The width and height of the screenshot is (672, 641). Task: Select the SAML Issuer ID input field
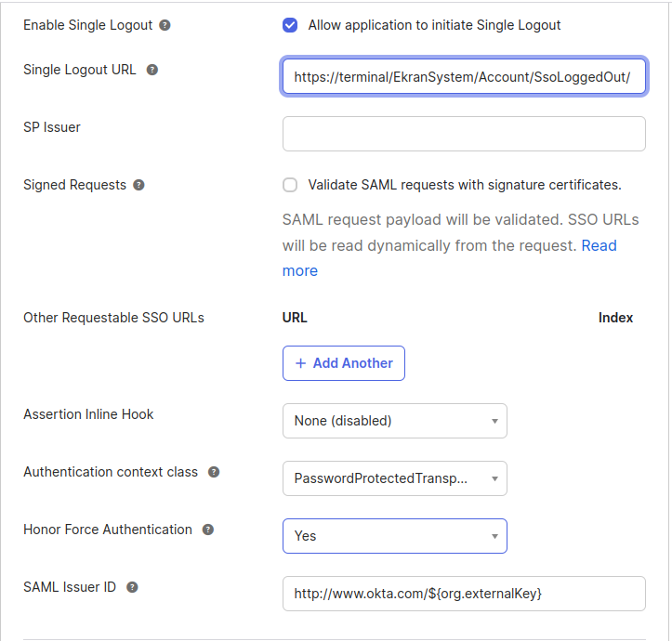[463, 594]
